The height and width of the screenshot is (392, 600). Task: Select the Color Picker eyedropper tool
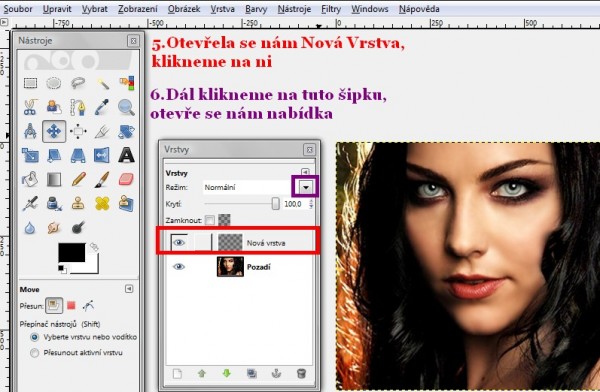(102, 107)
